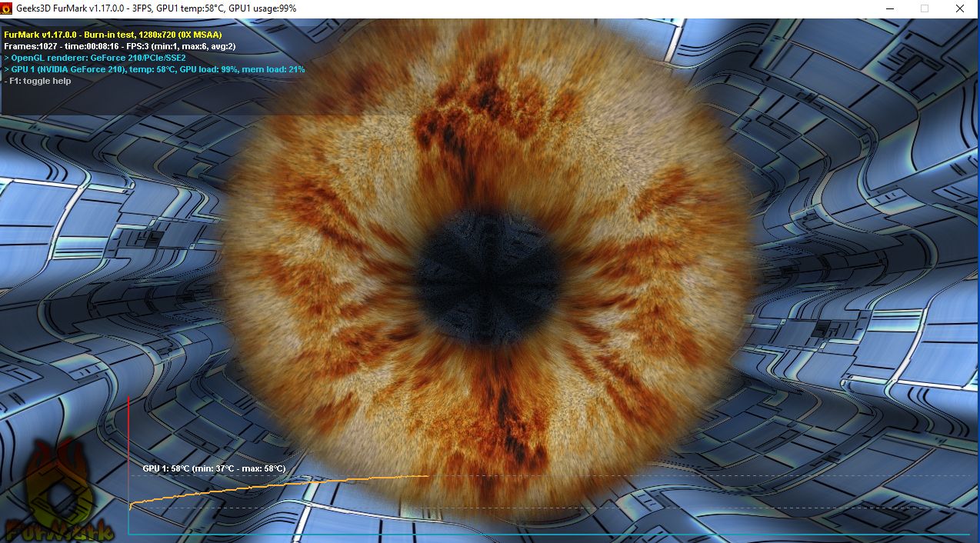Viewport: 980px width, 543px height.
Task: Click the 'GPU 1: 58°C (min: 37°C - max: 58°C)' graph label
Action: click(x=214, y=468)
